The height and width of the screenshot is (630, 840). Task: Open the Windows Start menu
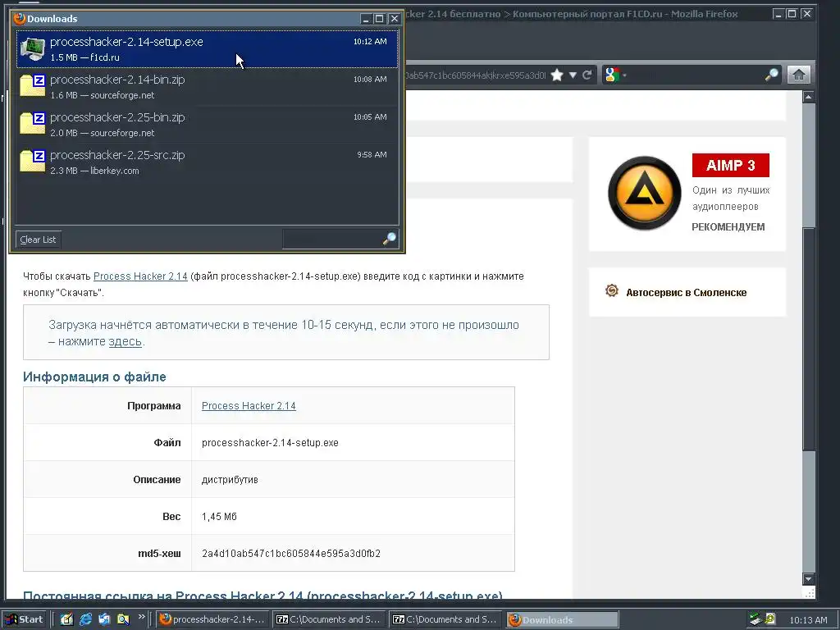point(24,619)
